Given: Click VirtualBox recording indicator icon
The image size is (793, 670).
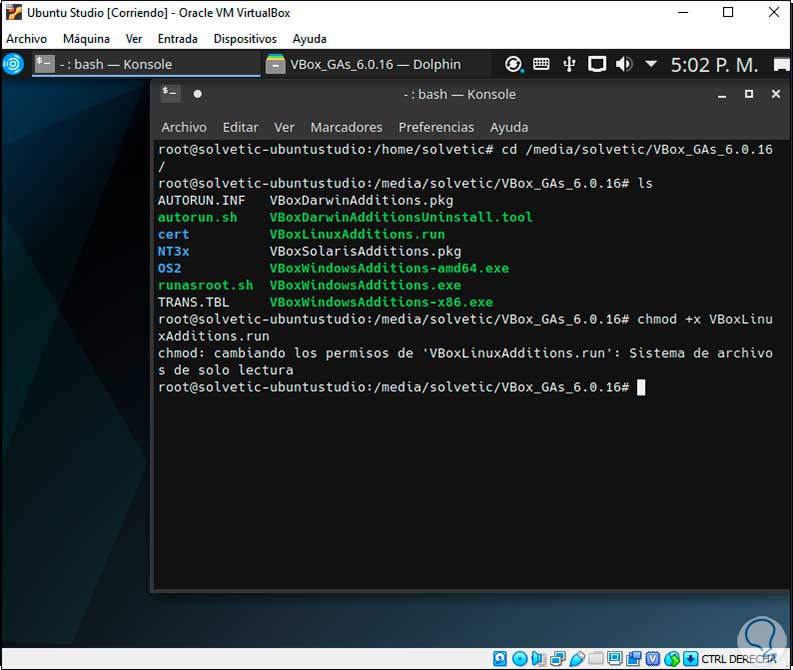Looking at the screenshot, I should pyautogui.click(x=634, y=658).
